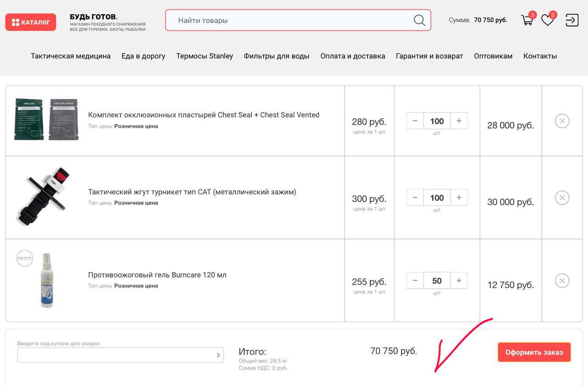Increase Burncare gel quantity with plus
Image resolution: width=588 pixels, height=386 pixels.
(459, 281)
